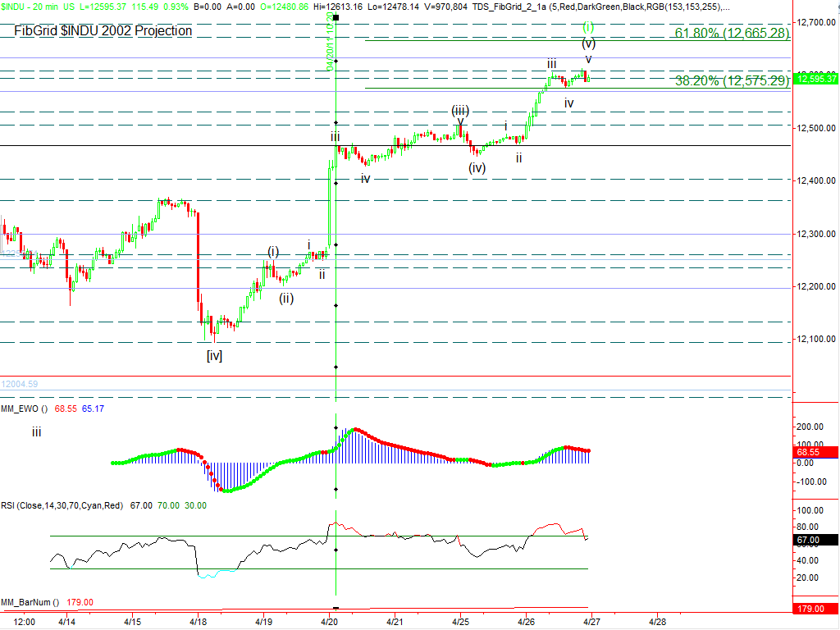Screen dimensions: 840x630
Task: Select the green (i) wave label at top
Action: pyautogui.click(x=588, y=27)
